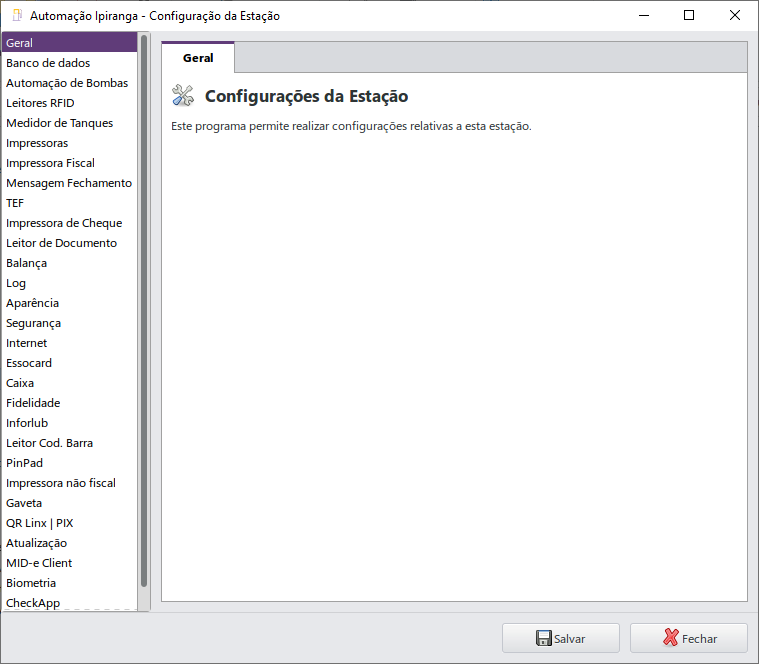
Task: Close window with title bar X
Action: click(734, 15)
